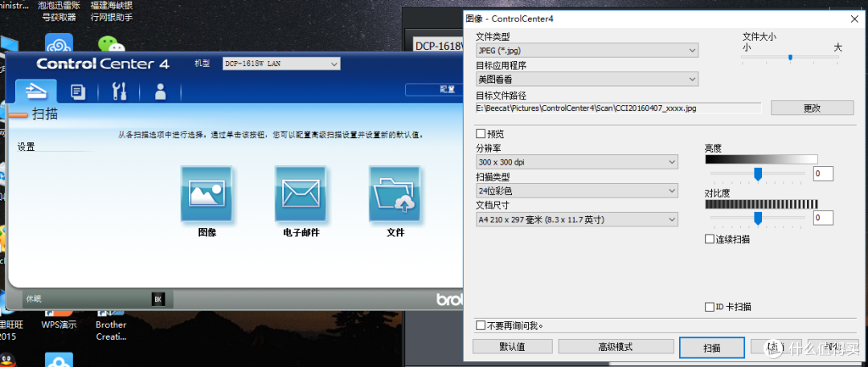868x367 pixels.
Task: Click the brightness value field
Action: coord(823,173)
